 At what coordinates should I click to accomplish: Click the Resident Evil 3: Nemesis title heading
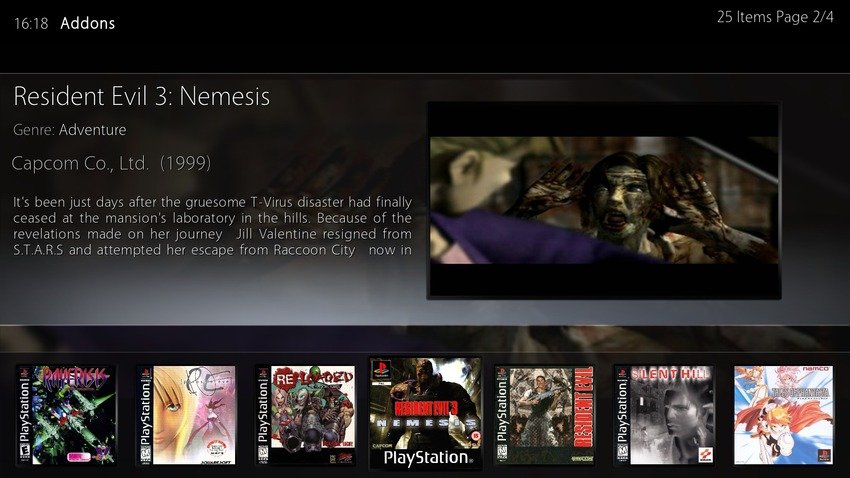point(141,96)
